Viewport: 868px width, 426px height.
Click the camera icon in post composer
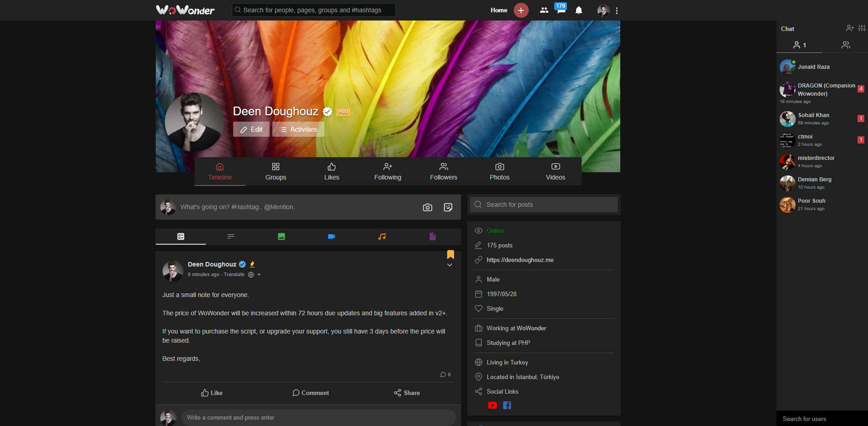pyautogui.click(x=427, y=207)
